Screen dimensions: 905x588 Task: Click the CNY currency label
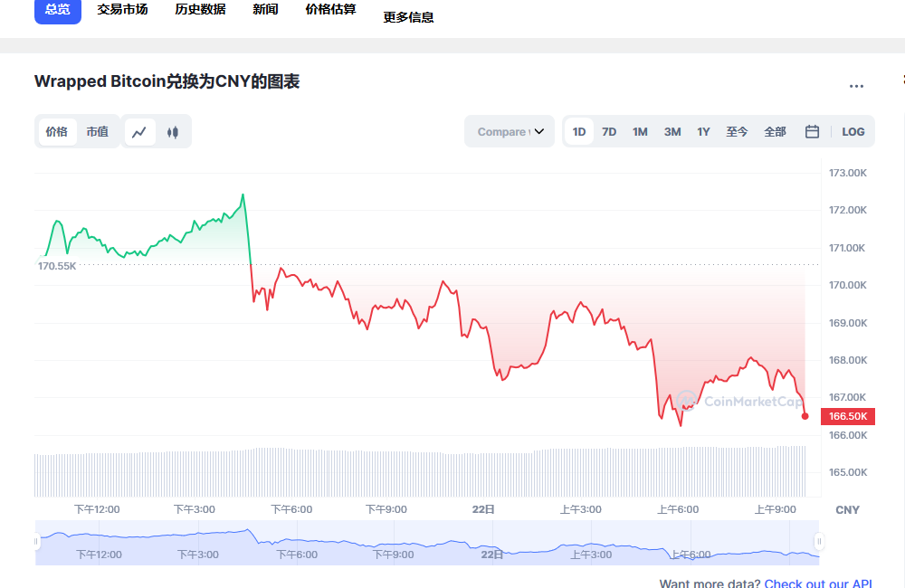click(847, 510)
